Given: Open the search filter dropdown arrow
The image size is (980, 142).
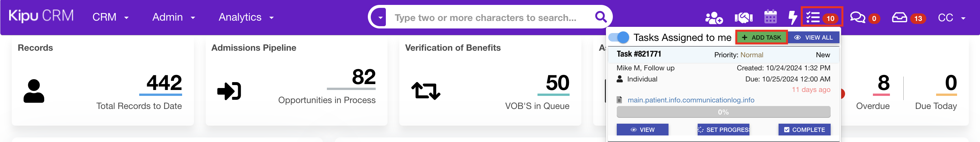Looking at the screenshot, I should [379, 17].
